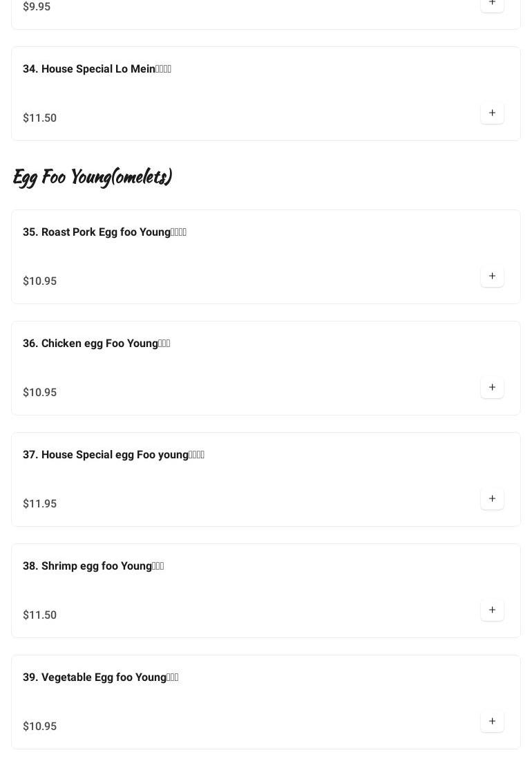
Task: Click the $11.95 price label
Action: [40, 504]
